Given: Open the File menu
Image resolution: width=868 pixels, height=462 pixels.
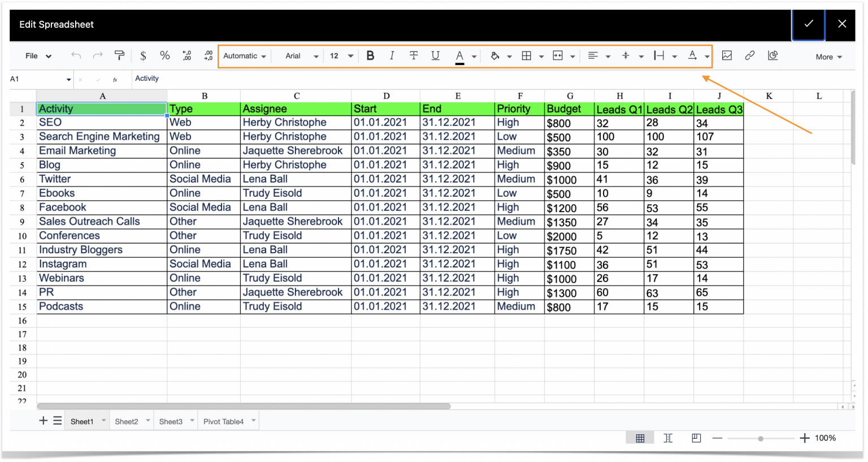Looking at the screenshot, I should (x=38, y=56).
